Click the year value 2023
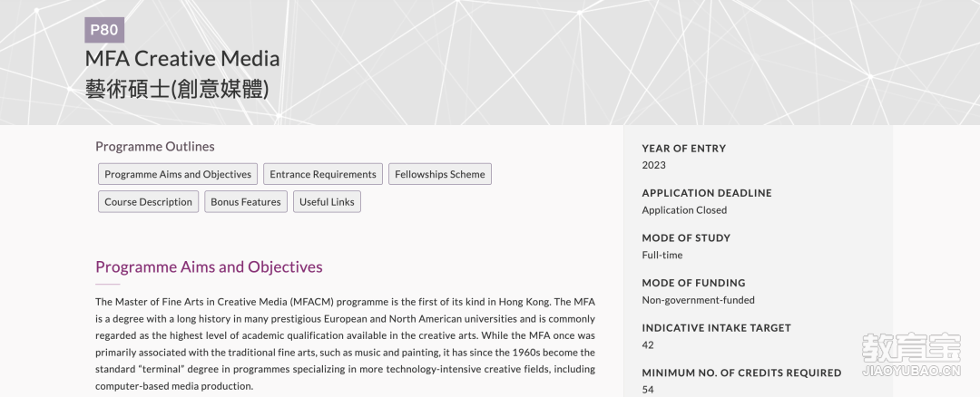This screenshot has width=980, height=397. [x=653, y=165]
